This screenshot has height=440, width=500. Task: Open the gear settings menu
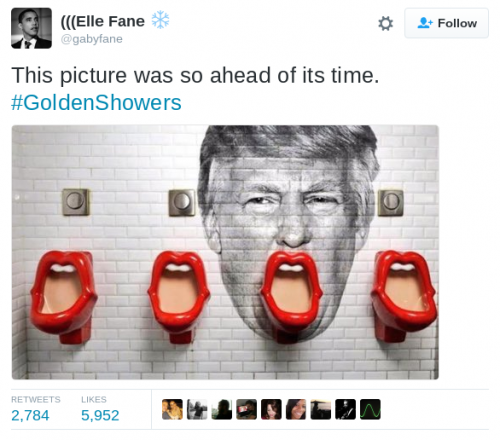click(386, 24)
